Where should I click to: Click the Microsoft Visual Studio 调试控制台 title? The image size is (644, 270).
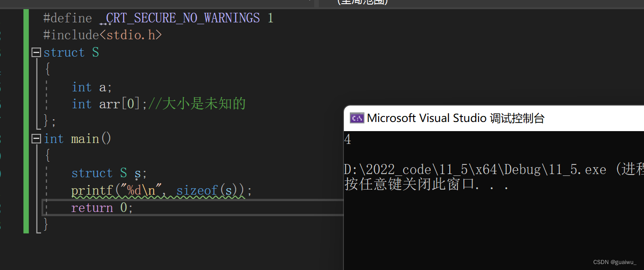tap(456, 118)
